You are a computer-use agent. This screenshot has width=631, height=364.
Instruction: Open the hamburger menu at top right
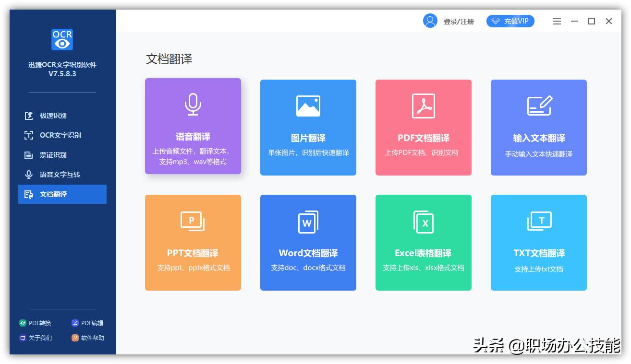coord(557,21)
